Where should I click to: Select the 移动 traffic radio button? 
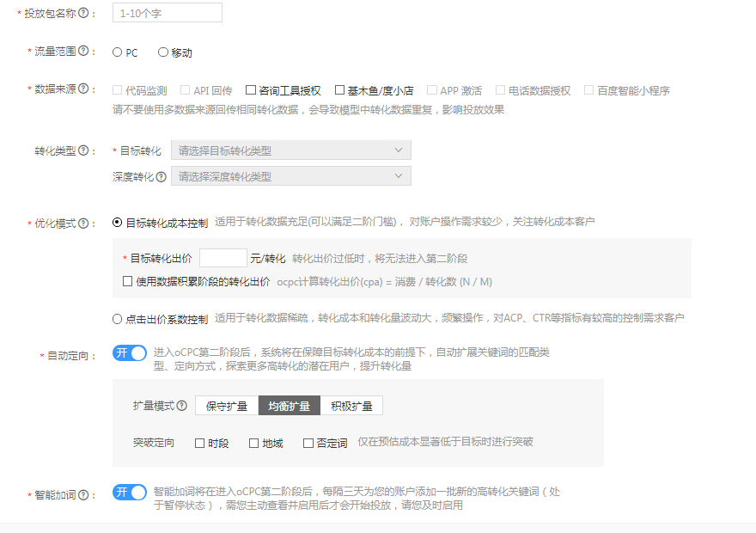[163, 52]
